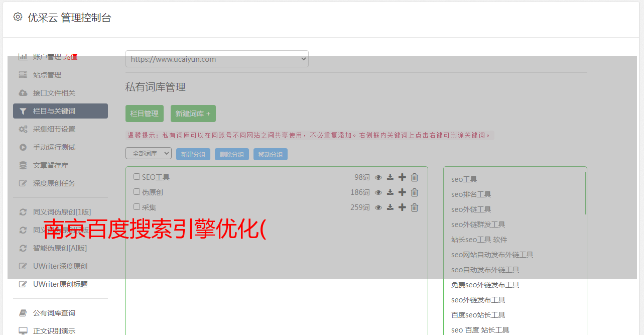This screenshot has width=644, height=335.
Task: Click the server icon for 站点管理
Action: (23, 75)
